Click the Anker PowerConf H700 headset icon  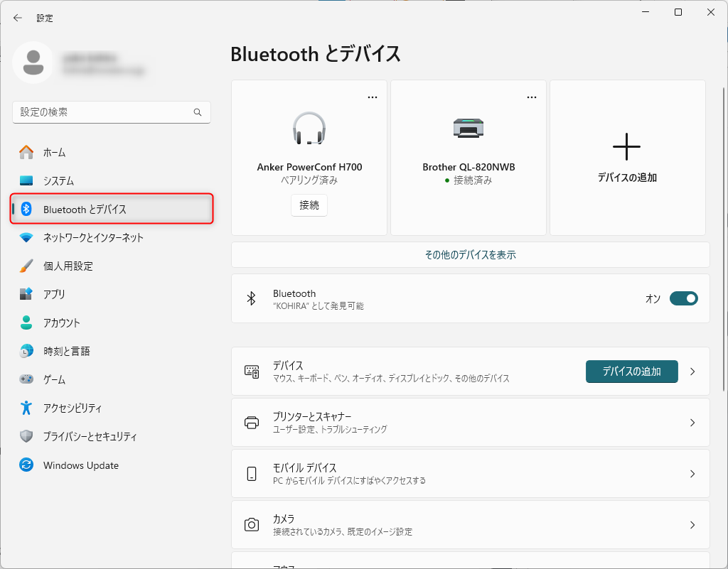[309, 128]
